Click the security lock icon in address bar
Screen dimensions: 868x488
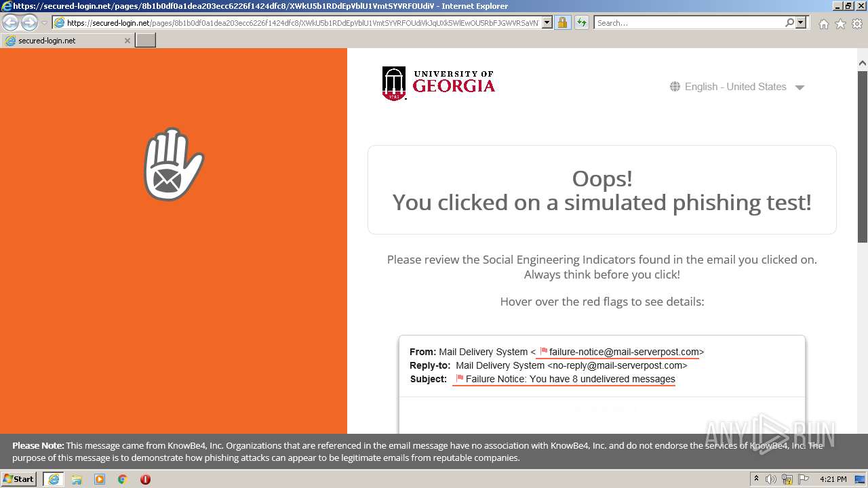click(562, 23)
